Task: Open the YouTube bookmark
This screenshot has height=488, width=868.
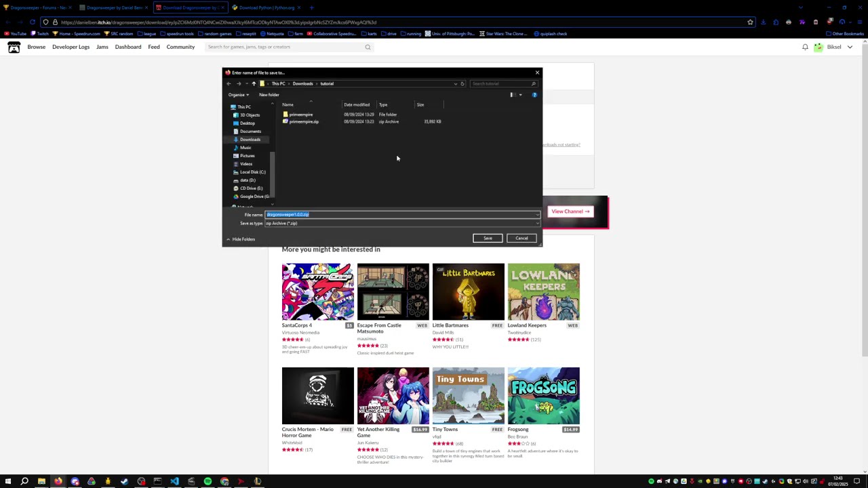Action: click(x=16, y=34)
